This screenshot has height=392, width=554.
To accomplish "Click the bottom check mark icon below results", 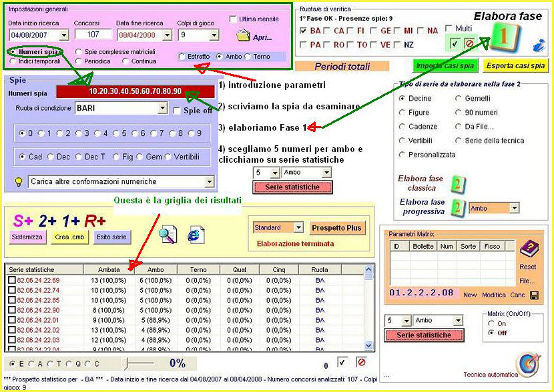I will (342, 363).
